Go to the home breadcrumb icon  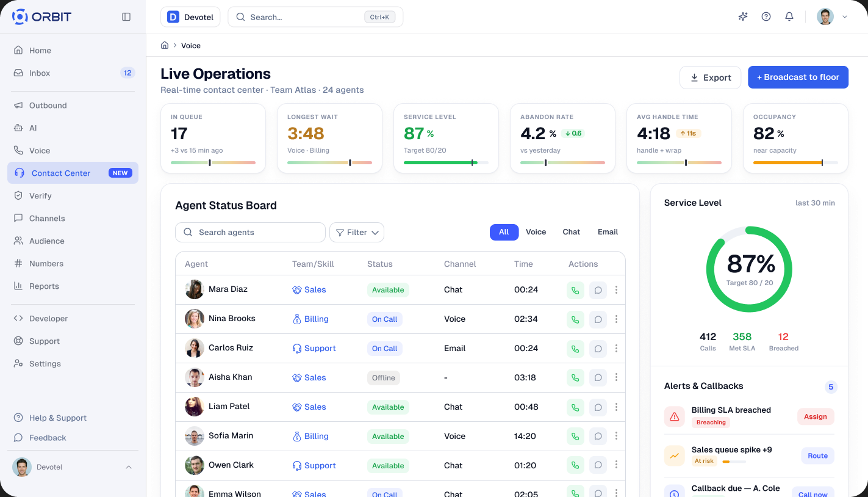[x=165, y=46]
